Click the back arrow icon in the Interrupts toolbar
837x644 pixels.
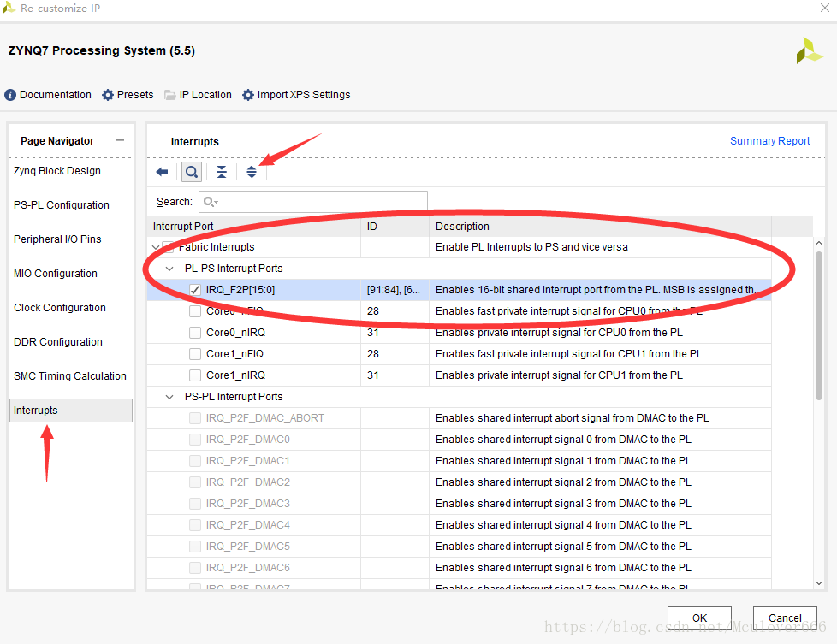162,172
